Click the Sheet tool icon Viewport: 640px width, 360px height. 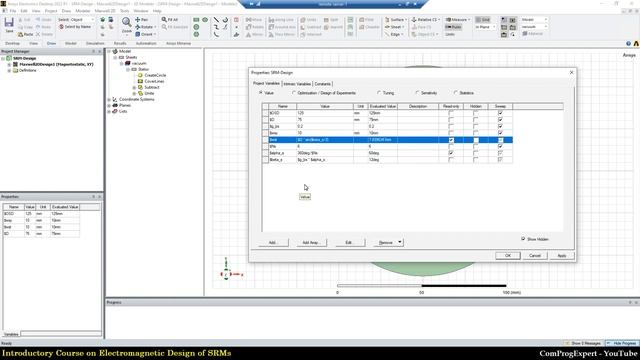(387, 27)
